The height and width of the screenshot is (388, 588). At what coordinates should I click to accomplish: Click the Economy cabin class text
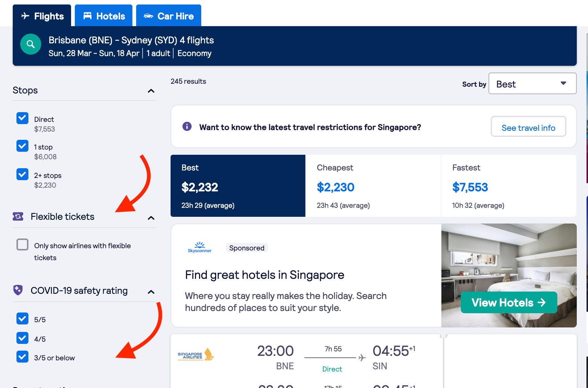point(195,53)
